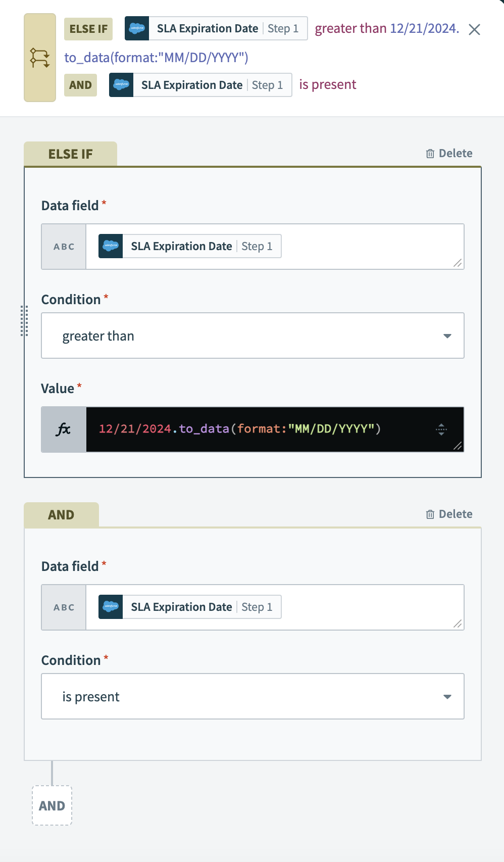Viewport: 504px width, 862px height.
Task: Click the ABC type icon in the ELSE IF block
Action: pyautogui.click(x=64, y=247)
